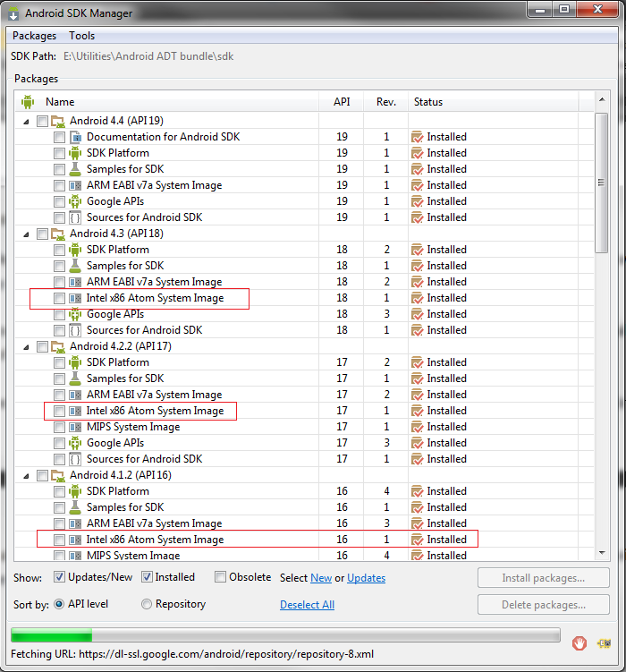Click the Status column header
This screenshot has height=672, width=626.
[493, 102]
